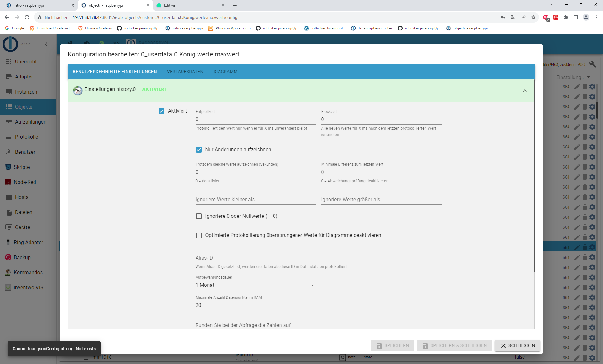Open Node-Red in the sidebar
Screen dimensions: 603x364
pyautogui.click(x=28, y=182)
